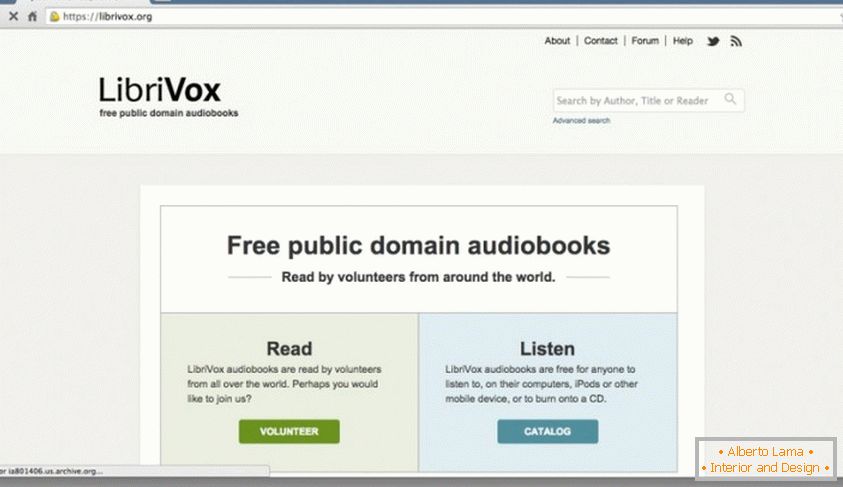This screenshot has width=843, height=487.
Task: Open the Advanced search link
Action: click(581, 120)
